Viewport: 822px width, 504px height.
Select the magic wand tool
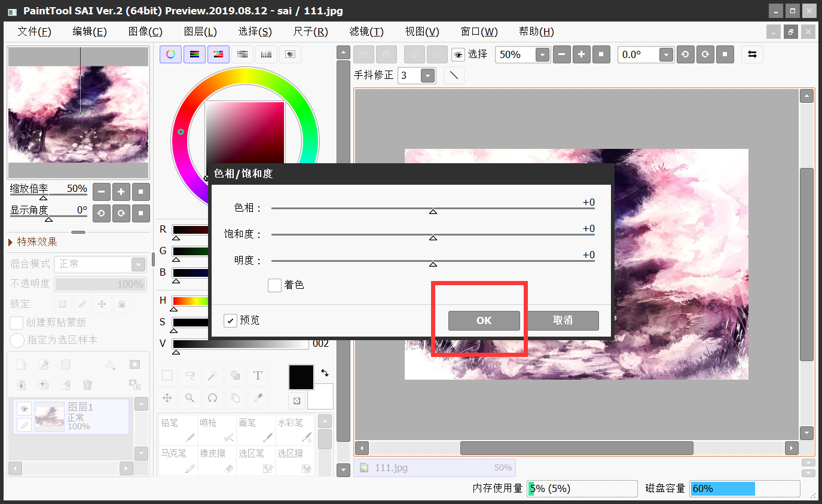coord(213,375)
